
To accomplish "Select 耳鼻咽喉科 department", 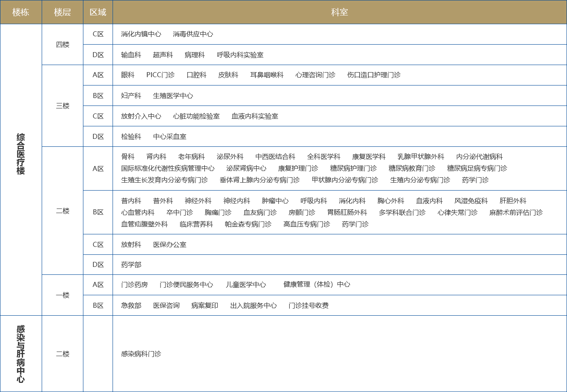I will [x=267, y=75].
